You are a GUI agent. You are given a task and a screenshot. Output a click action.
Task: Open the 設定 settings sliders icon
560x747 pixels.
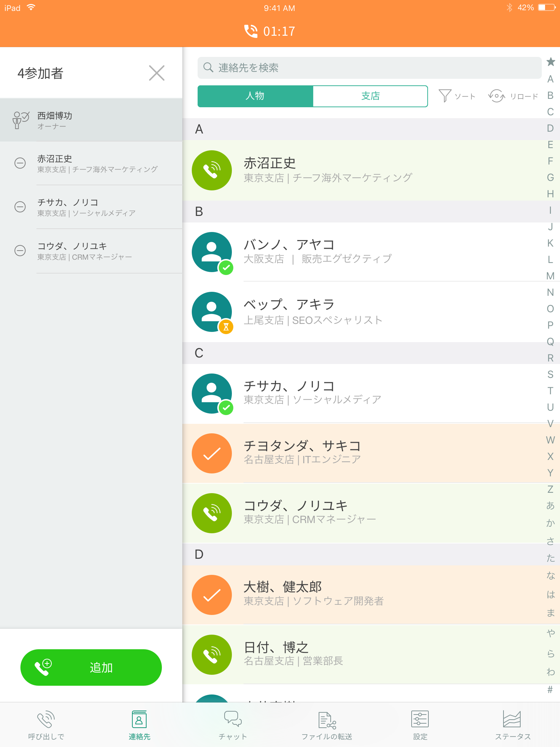click(420, 719)
